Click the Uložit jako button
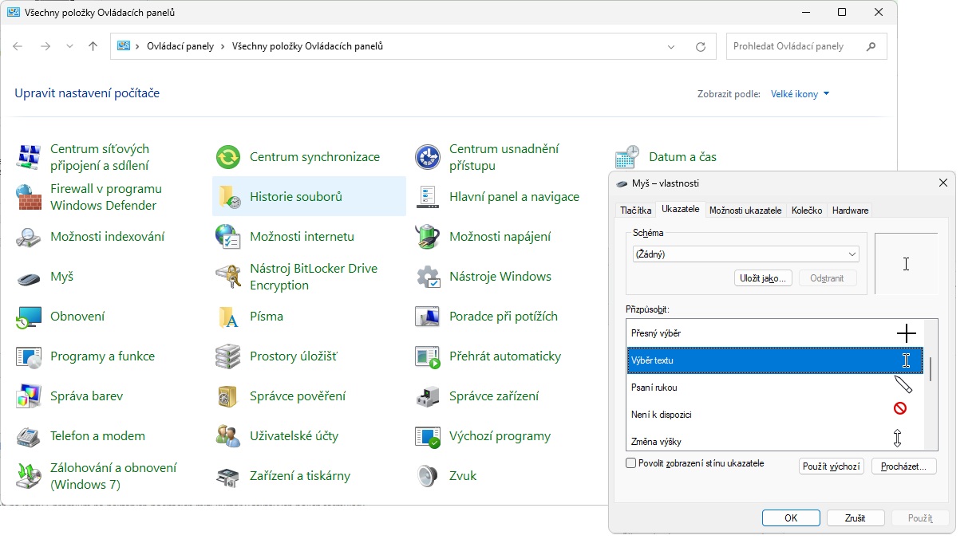Screen dimensions: 980x551 (763, 278)
